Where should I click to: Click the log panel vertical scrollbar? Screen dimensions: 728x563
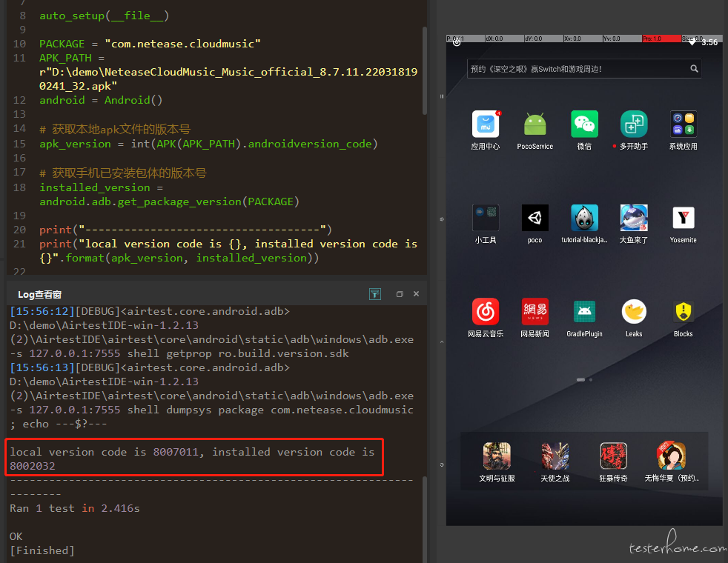click(x=424, y=519)
